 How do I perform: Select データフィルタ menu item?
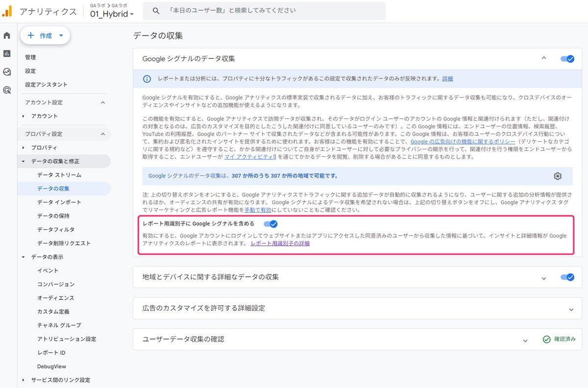56,229
